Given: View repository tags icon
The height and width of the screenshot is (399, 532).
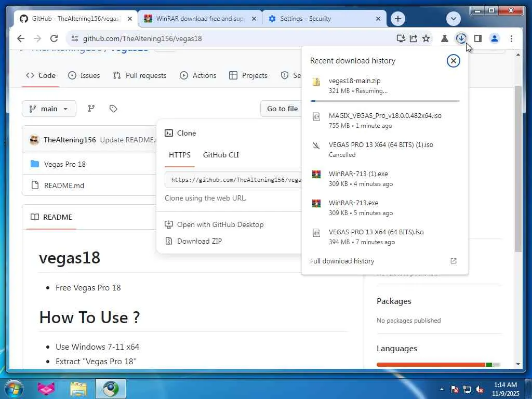Looking at the screenshot, I should pyautogui.click(x=113, y=109).
